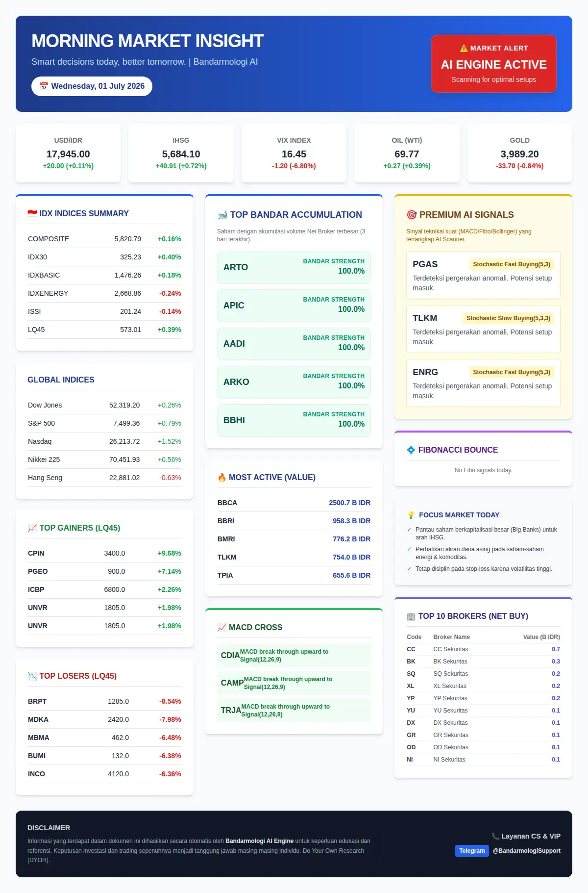Select the GOLD market card
Image resolution: width=588 pixels, height=893 pixels.
tap(520, 153)
